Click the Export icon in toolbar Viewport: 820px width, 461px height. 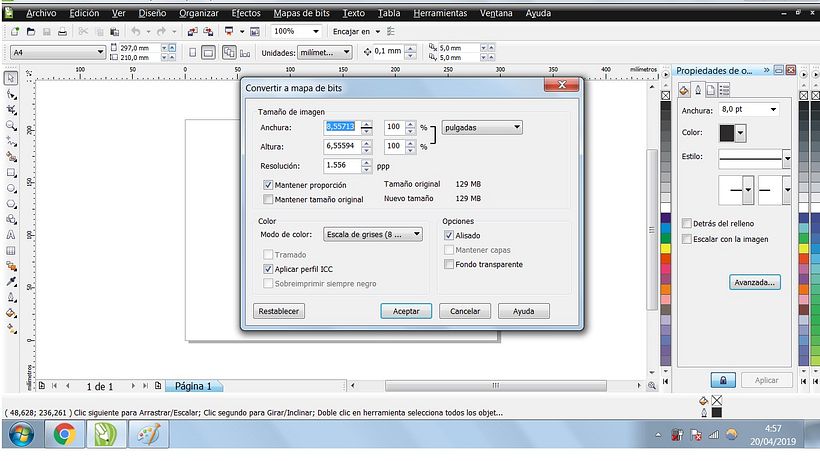pyautogui.click(x=208, y=32)
